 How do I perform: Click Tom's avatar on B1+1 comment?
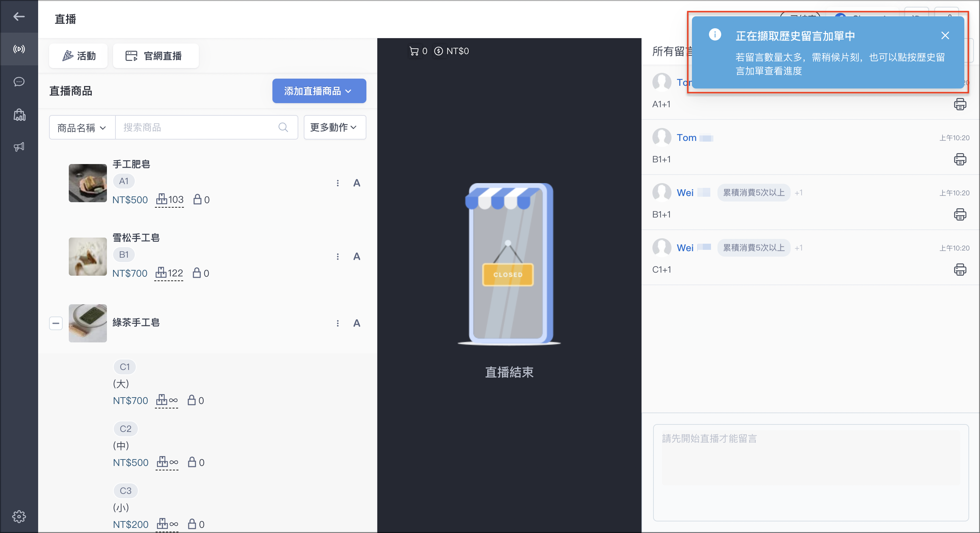pos(662,137)
